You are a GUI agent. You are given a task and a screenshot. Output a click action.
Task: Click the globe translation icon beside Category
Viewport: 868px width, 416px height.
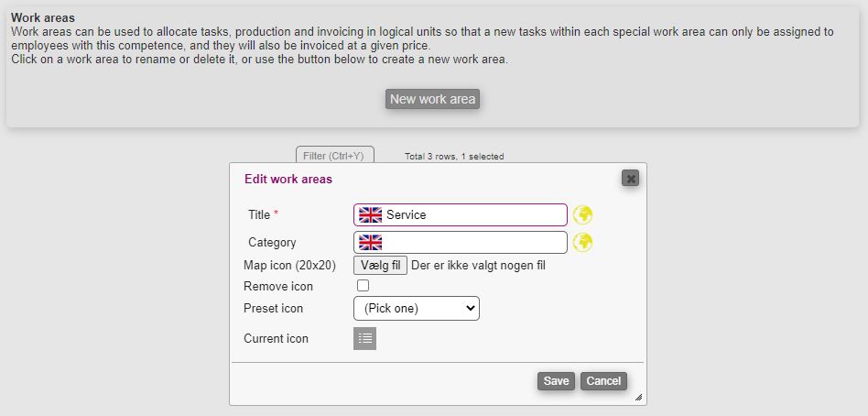583,242
